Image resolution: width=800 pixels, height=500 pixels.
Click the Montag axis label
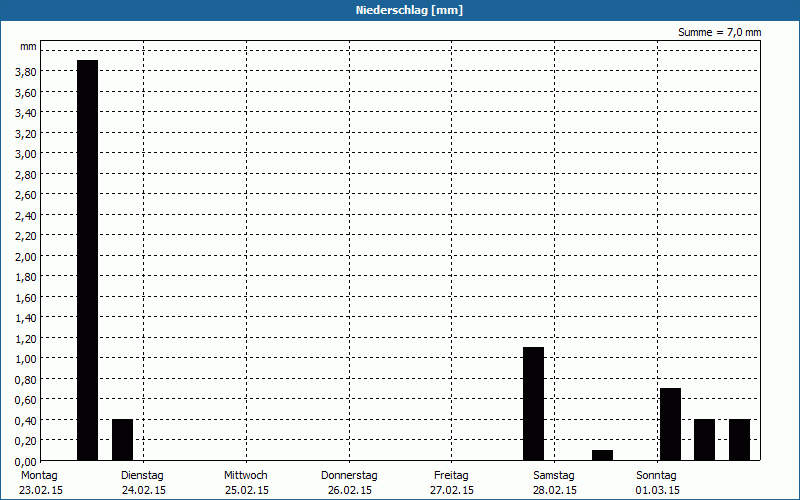(39, 476)
